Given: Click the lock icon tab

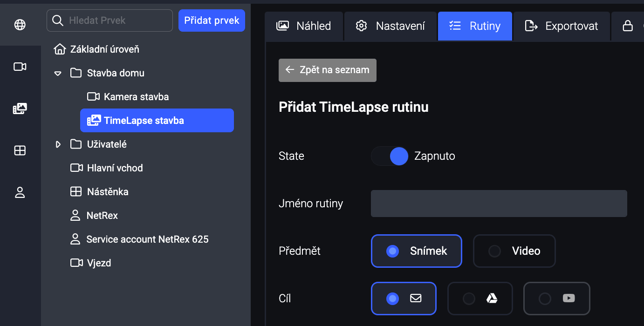Looking at the screenshot, I should [x=628, y=26].
